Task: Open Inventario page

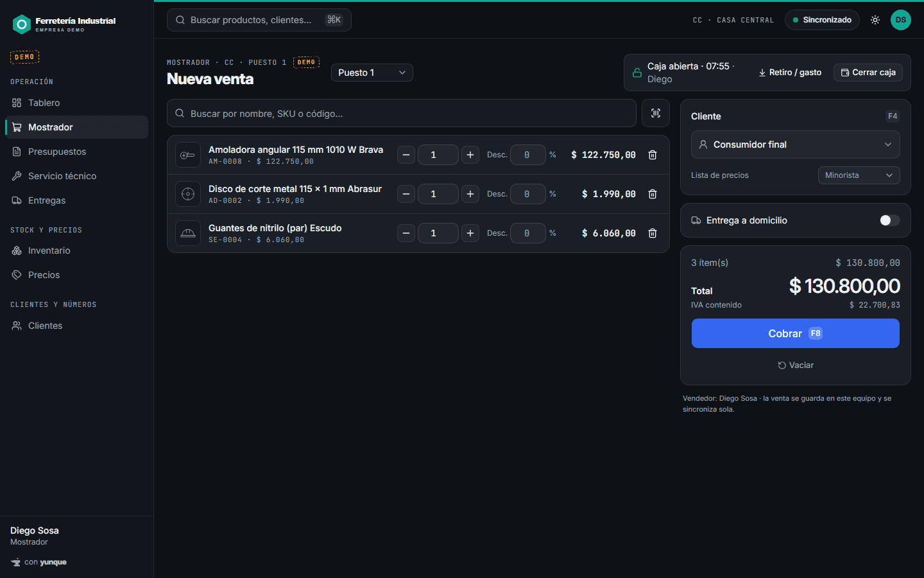Action: coord(76,250)
